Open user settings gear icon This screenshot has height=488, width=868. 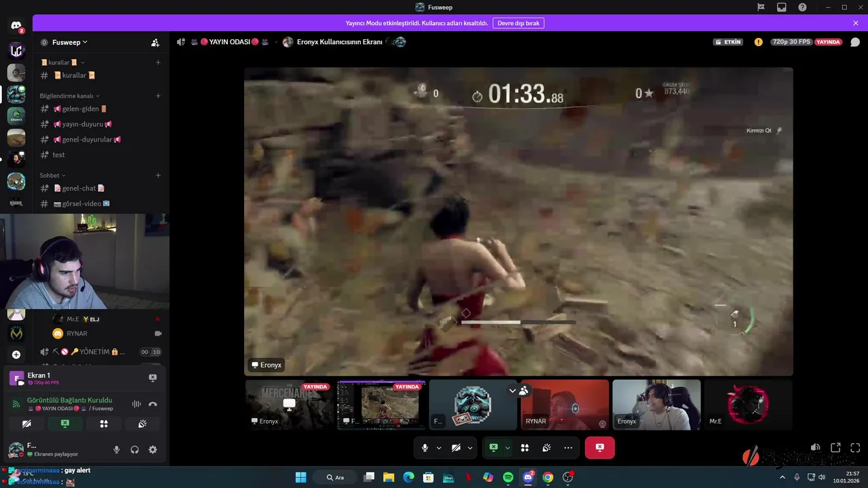click(153, 449)
